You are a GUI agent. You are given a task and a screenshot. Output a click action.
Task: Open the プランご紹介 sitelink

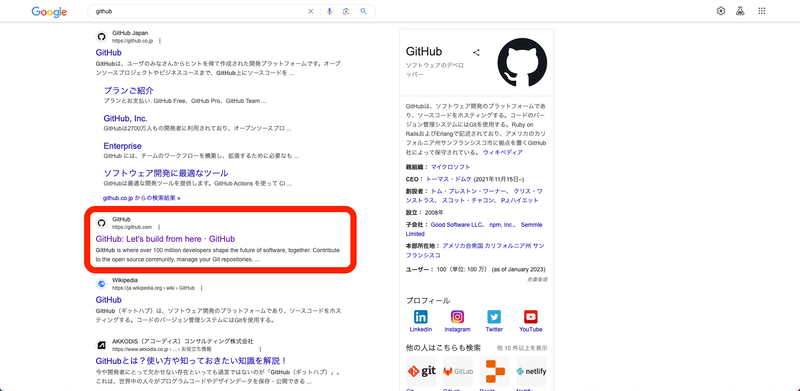[x=129, y=90]
